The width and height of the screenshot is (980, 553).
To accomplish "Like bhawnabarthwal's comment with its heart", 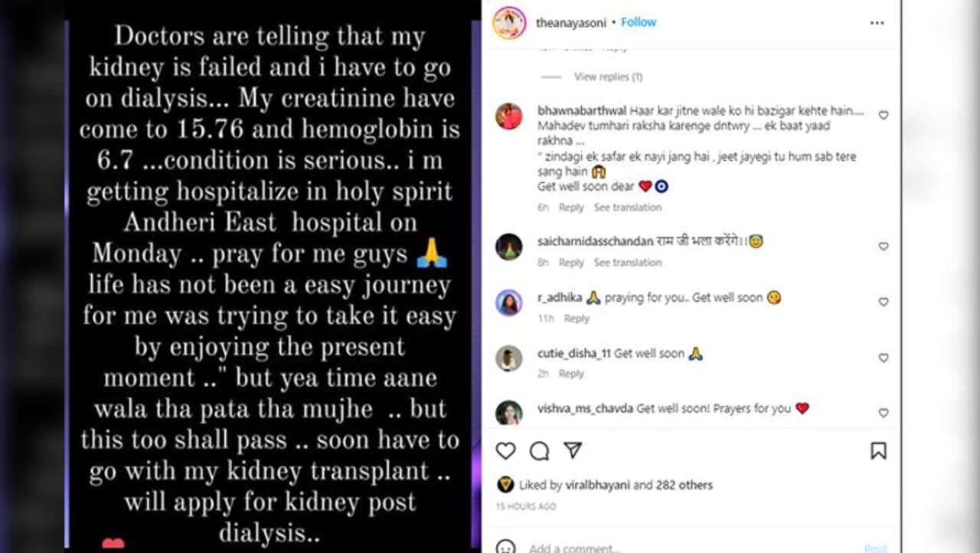I will click(x=884, y=116).
